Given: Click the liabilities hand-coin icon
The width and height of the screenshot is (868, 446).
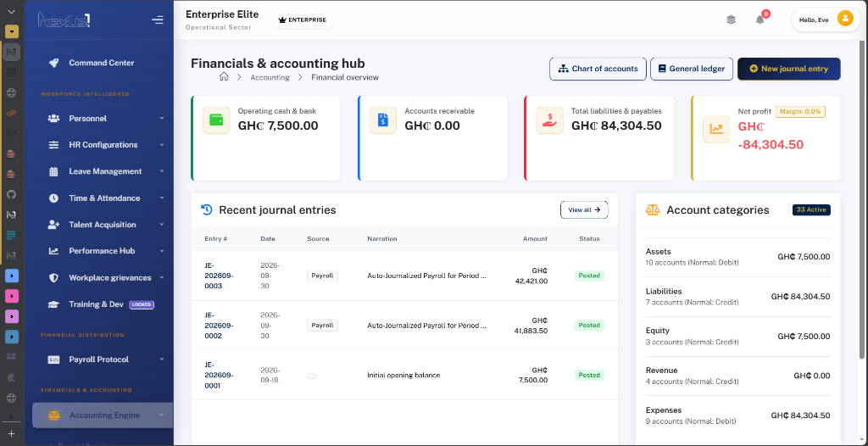Looking at the screenshot, I should [x=549, y=120].
